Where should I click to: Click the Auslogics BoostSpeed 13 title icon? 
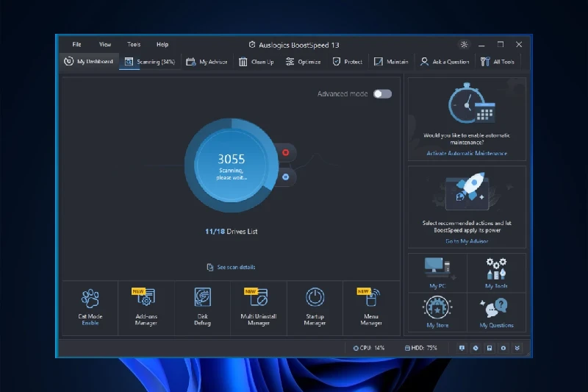[252, 45]
